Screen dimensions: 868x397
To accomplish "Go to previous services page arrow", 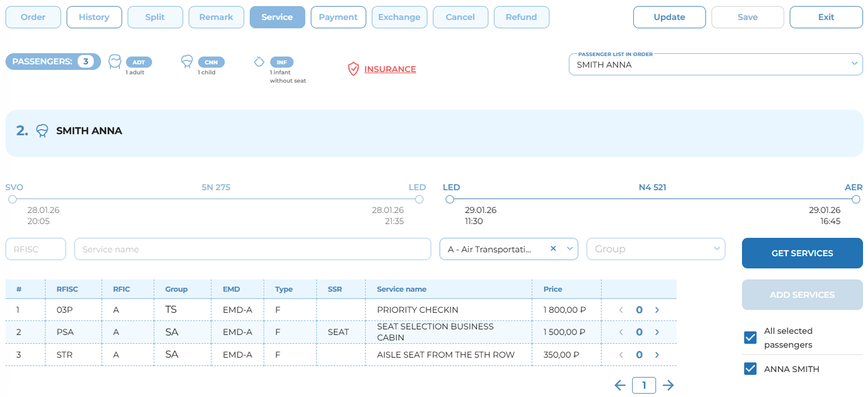I will click(x=620, y=385).
